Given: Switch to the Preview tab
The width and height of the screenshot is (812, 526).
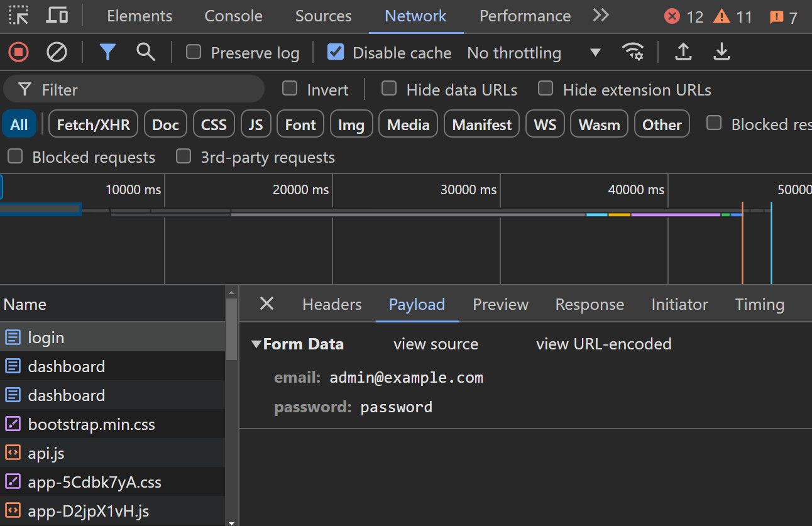Looking at the screenshot, I should click(x=500, y=305).
